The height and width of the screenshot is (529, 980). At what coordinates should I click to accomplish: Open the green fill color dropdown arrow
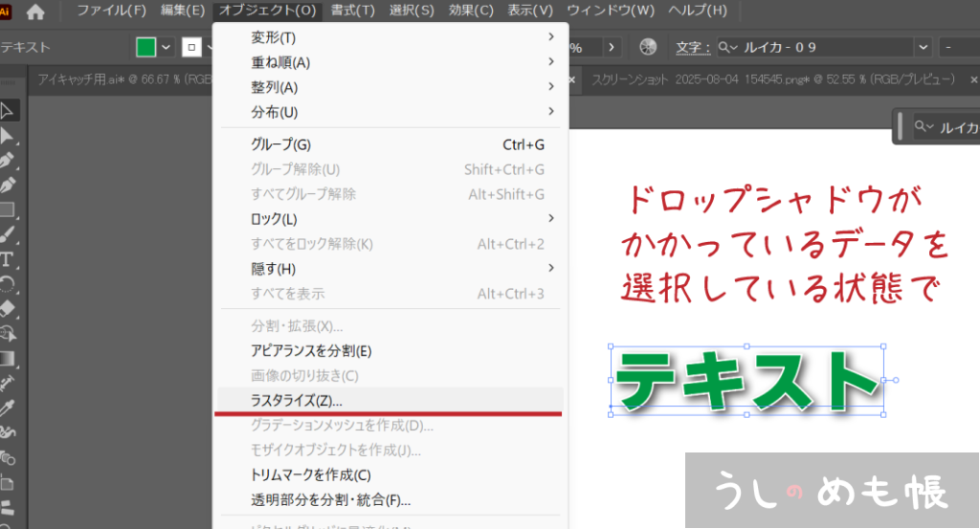point(167,47)
